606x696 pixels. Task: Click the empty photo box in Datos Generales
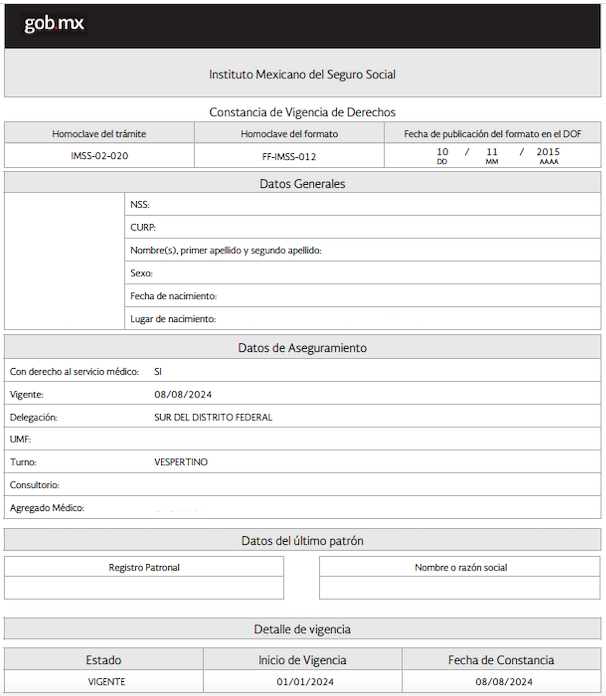(64, 261)
